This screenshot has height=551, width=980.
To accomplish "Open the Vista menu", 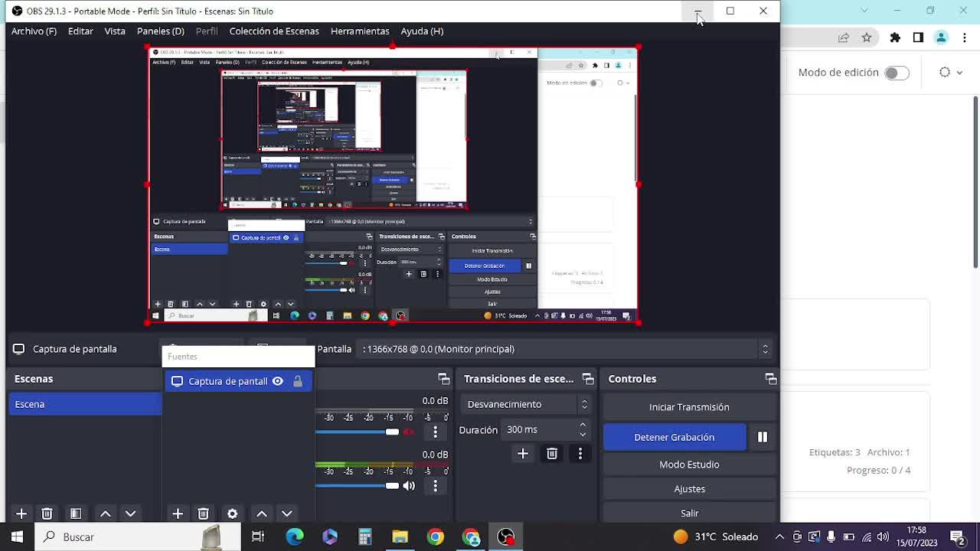I will tap(115, 31).
